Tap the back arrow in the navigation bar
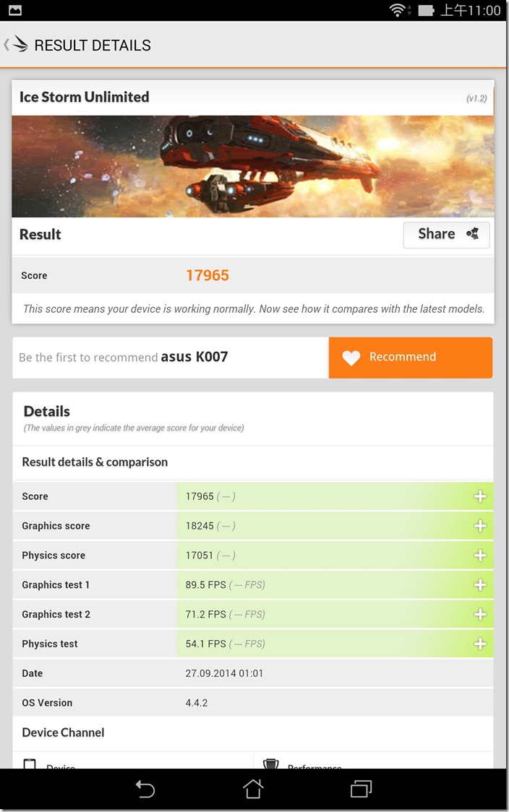Screen dimensions: 509x812 tap(145, 790)
